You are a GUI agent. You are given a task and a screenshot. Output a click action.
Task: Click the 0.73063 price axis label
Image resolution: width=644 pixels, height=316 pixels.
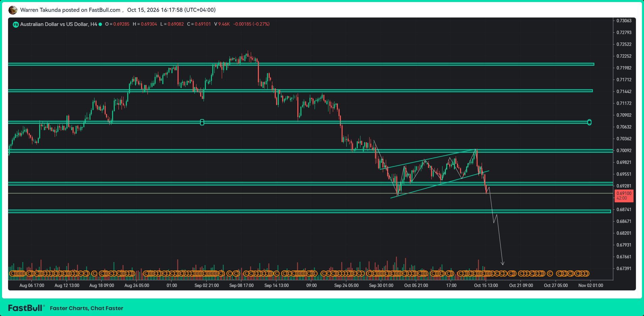624,21
